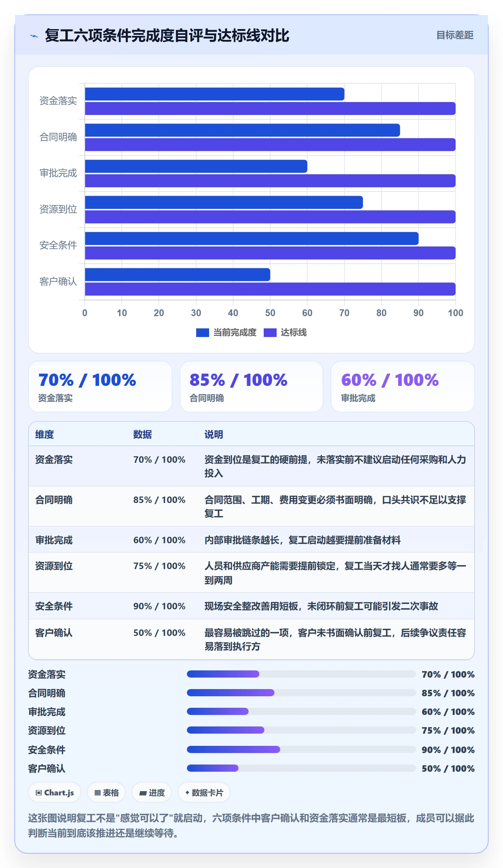Click the 安全条件 gradient progress bar

234,749
